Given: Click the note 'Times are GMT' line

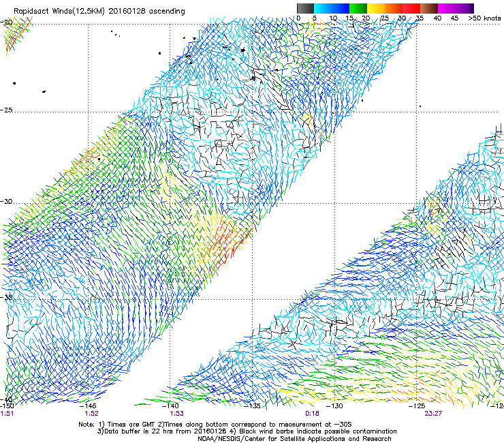Looking at the screenshot, I should click(x=215, y=425).
